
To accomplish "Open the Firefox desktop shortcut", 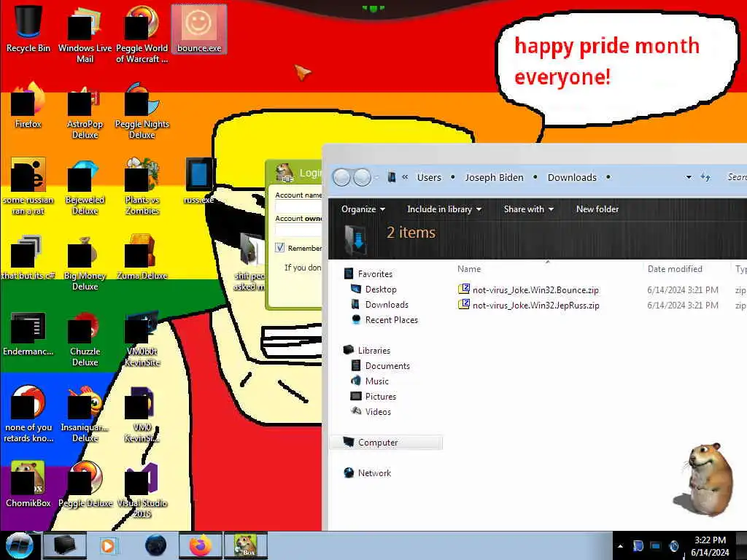I will (28, 105).
